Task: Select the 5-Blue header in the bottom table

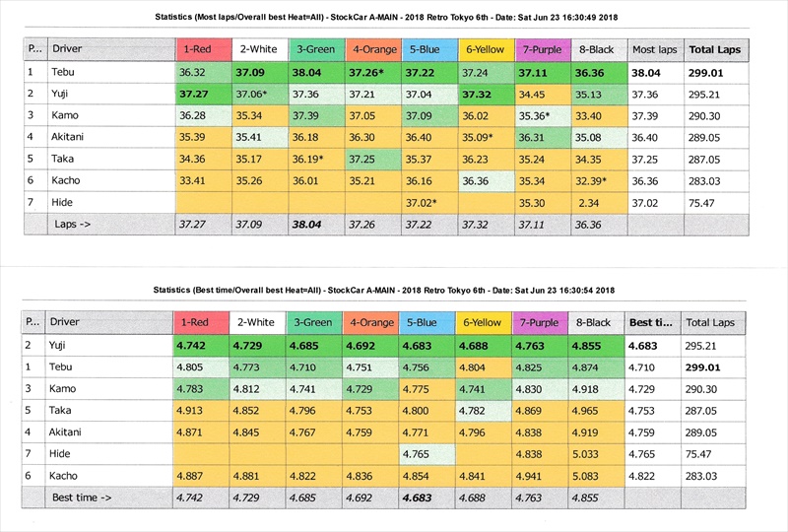Action: tap(427, 322)
